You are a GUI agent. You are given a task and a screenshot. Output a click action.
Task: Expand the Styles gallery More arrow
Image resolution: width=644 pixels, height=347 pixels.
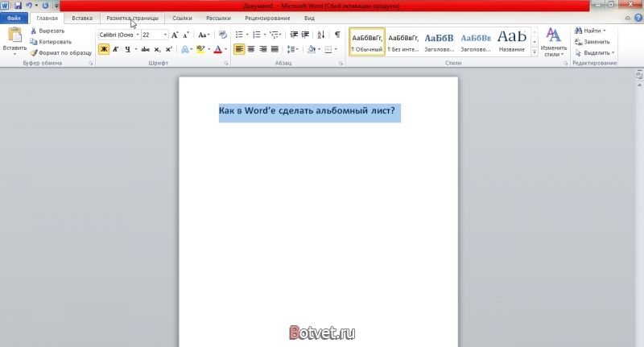click(535, 52)
